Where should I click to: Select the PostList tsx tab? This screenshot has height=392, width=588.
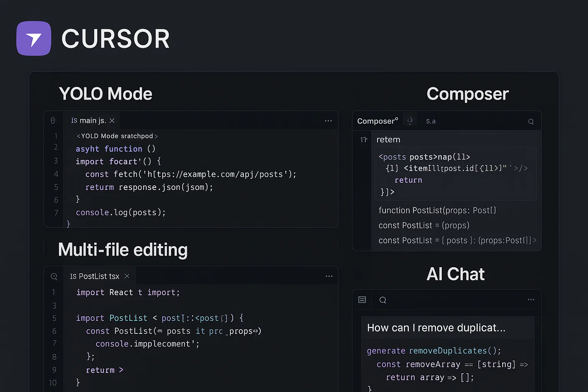100,276
